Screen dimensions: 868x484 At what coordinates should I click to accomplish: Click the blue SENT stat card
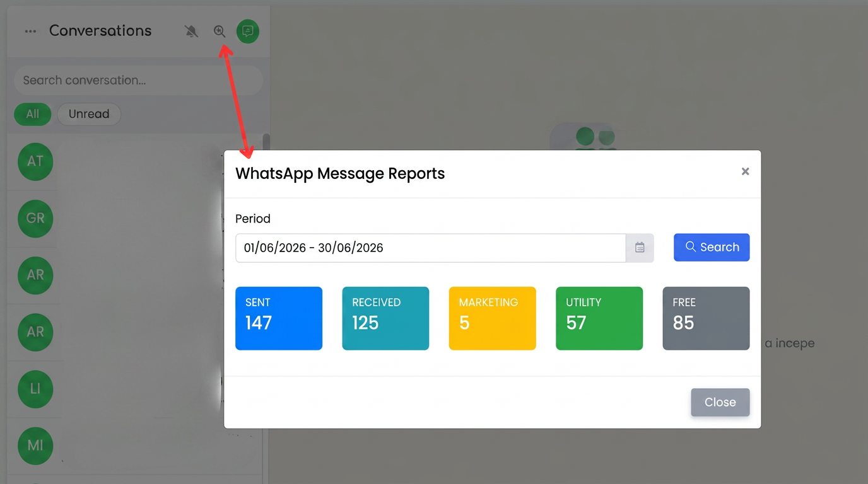[279, 318]
